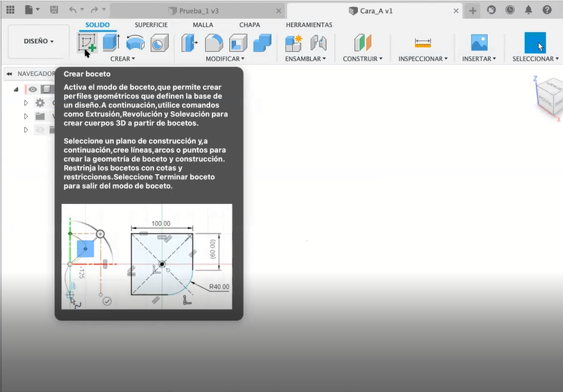This screenshot has height=392, width=563.
Task: Open the DISEÑO workspace dropdown
Action: tap(39, 42)
